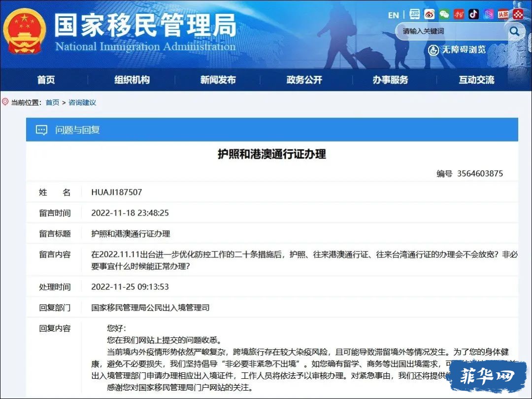Open the 组织机构 navigation menu item
This screenshot has width=532, height=399.
[x=132, y=80]
